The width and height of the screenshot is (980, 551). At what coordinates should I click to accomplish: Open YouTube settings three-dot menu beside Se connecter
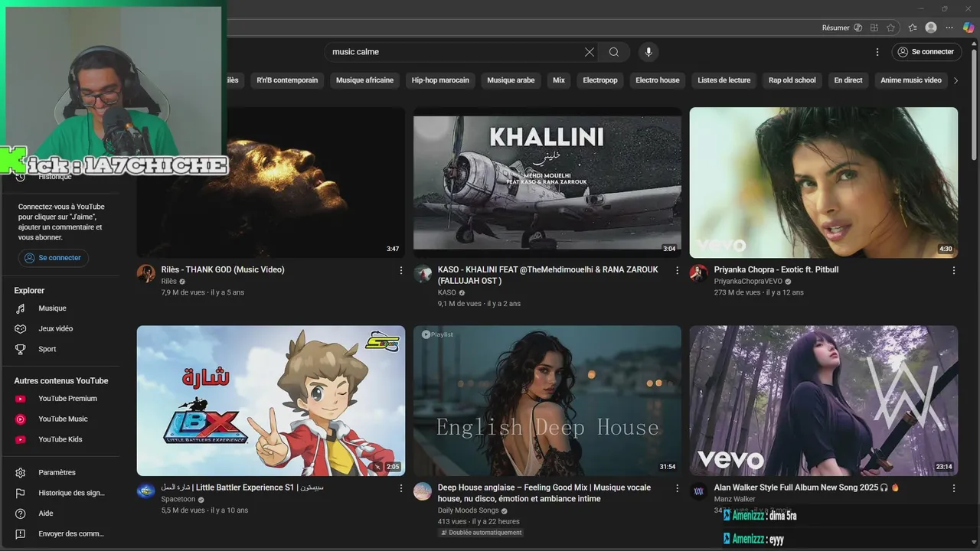click(x=877, y=52)
